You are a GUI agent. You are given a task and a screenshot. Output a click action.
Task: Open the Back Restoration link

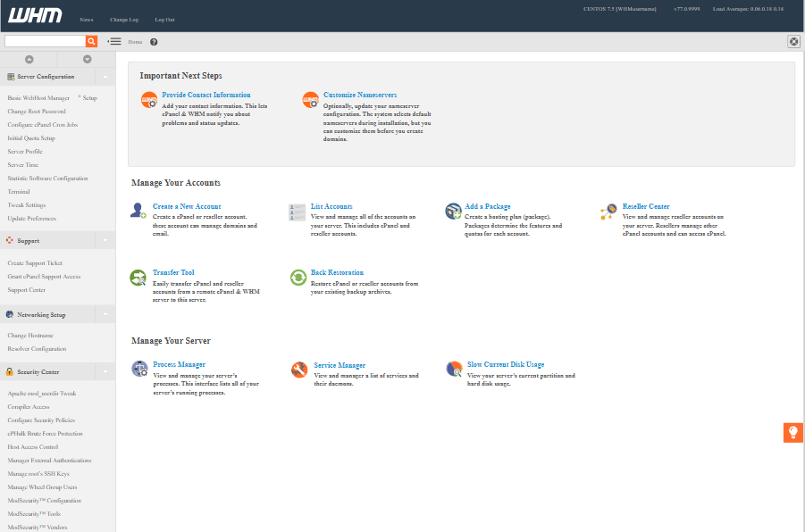337,272
